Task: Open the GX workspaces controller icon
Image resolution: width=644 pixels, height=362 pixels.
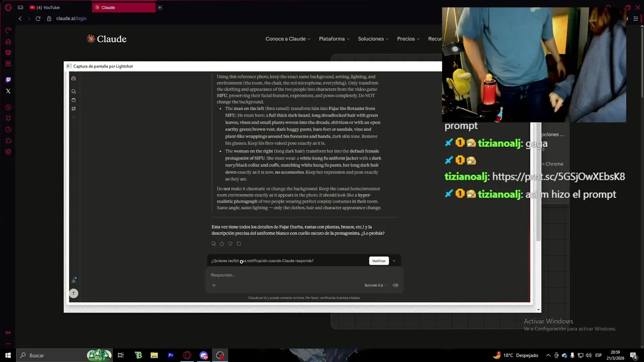Action: point(20,8)
